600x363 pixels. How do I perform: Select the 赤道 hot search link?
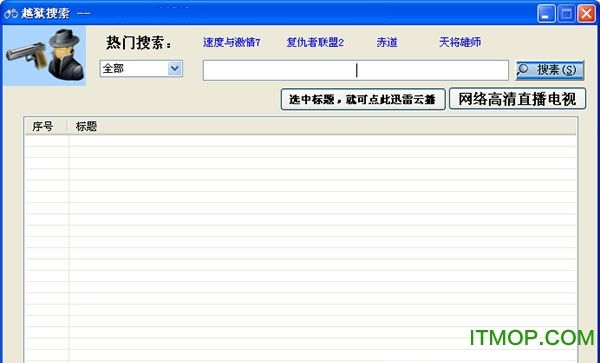[387, 42]
